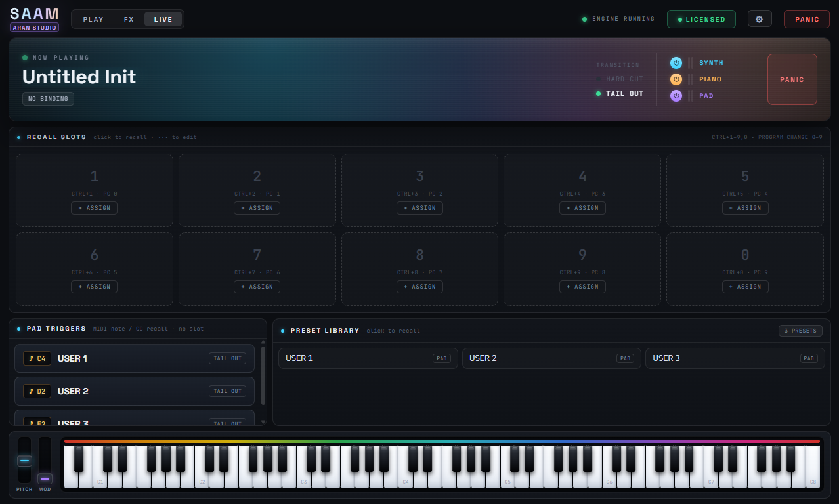Toggle TAIL OUT chip on USER 1 pad trigger
The height and width of the screenshot is (504, 839).
click(x=228, y=358)
